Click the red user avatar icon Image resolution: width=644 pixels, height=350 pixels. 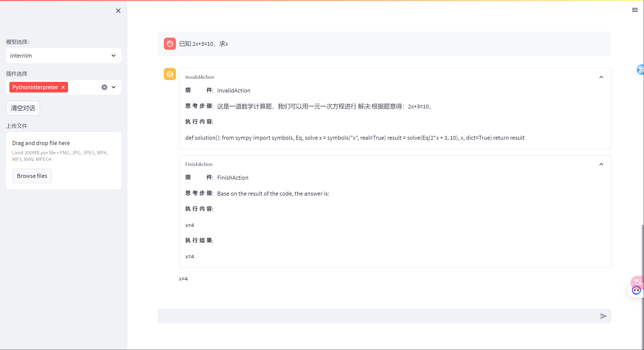coord(170,44)
